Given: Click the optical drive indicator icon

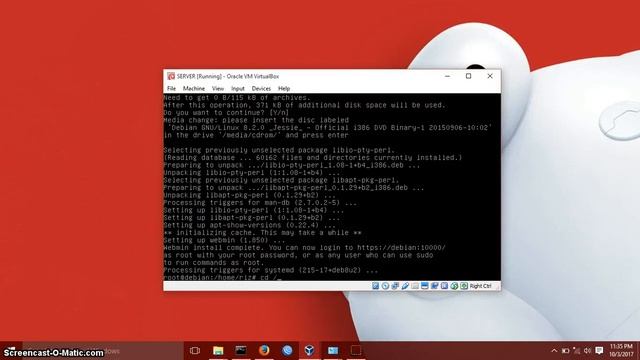Looking at the screenshot, I should [x=385, y=286].
